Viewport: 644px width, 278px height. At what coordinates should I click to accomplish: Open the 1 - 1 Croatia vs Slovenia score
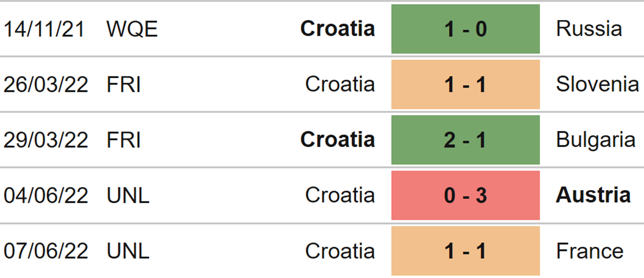coord(465,85)
